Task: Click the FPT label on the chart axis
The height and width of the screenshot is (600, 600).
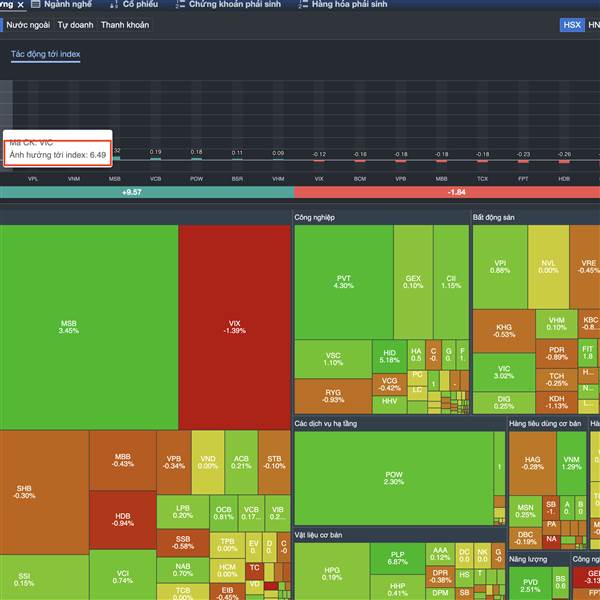Action: pyautogui.click(x=523, y=179)
